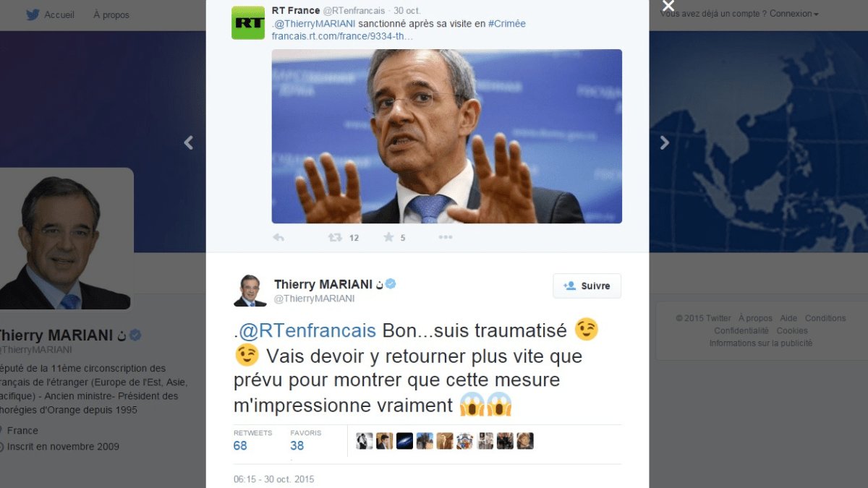The image size is (868, 488).
Task: Close the tweet overlay with X
Action: (x=668, y=7)
